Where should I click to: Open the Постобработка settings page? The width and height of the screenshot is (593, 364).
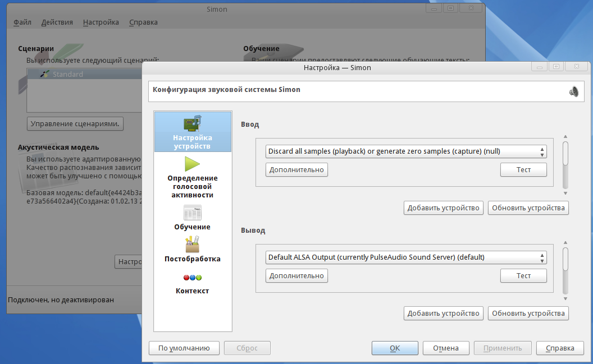pos(193,249)
